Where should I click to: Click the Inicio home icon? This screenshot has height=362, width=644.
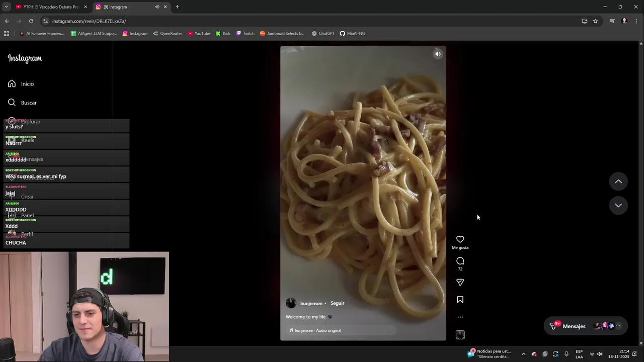[x=12, y=83]
